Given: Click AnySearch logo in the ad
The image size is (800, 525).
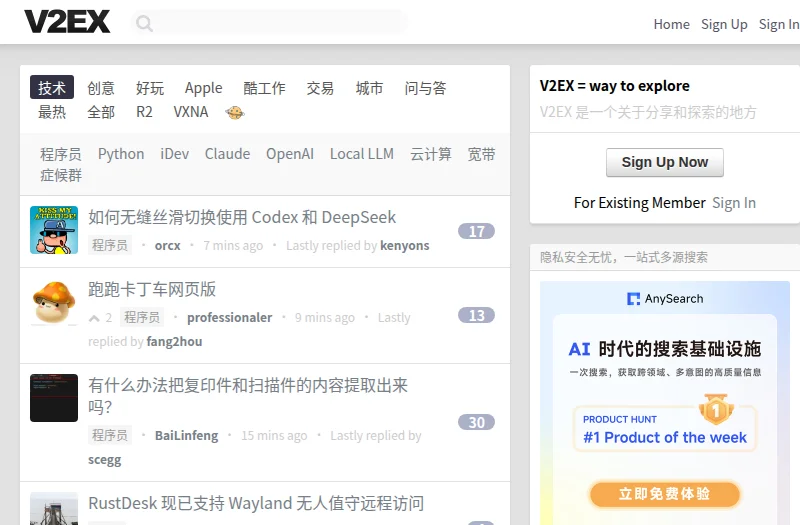Looking at the screenshot, I should (665, 298).
